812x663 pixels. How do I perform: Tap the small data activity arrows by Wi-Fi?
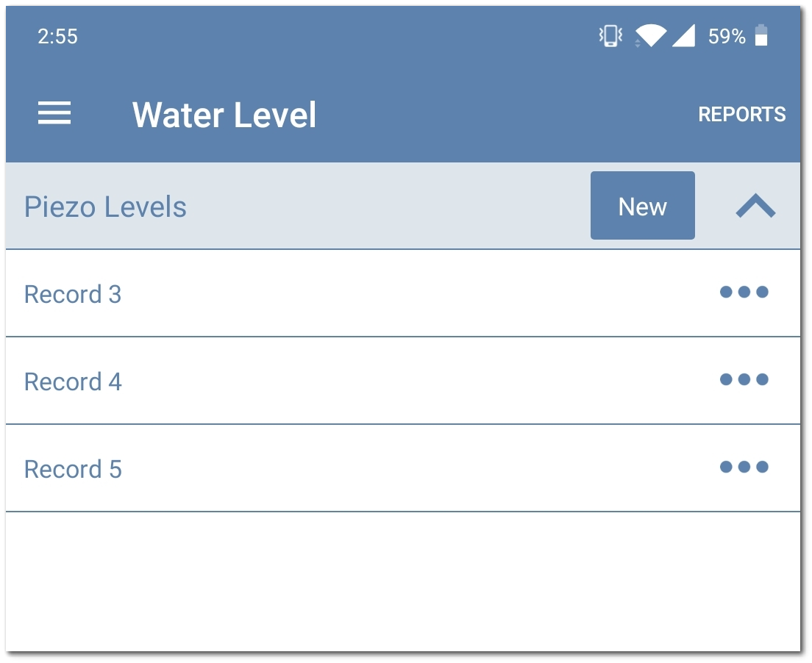[638, 44]
